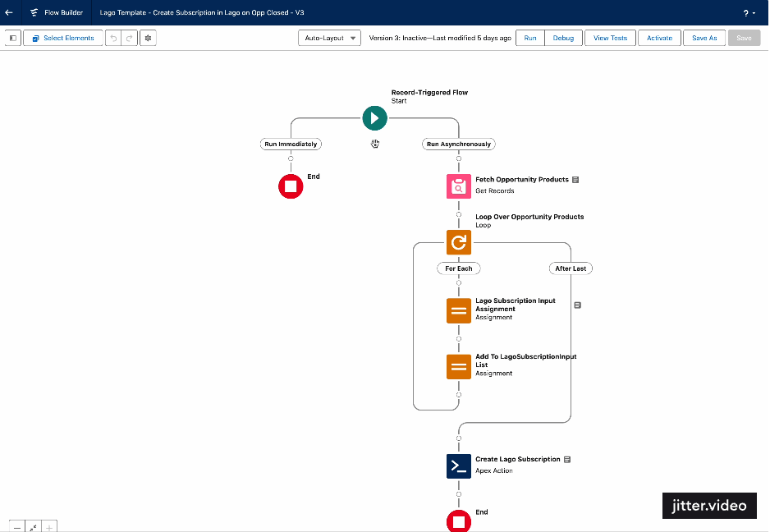Open View Tests
This screenshot has height=532, width=770.
[610, 38]
